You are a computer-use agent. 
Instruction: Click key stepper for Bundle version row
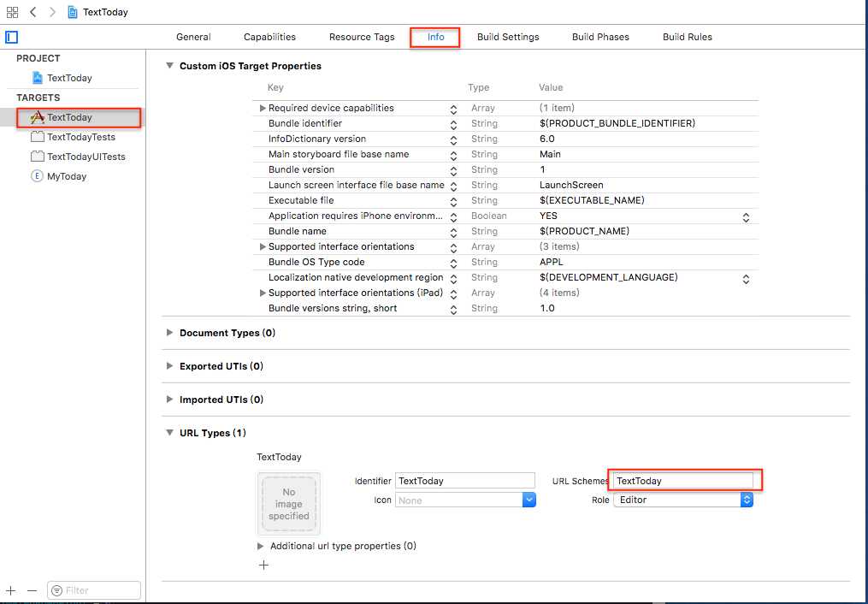(x=453, y=171)
